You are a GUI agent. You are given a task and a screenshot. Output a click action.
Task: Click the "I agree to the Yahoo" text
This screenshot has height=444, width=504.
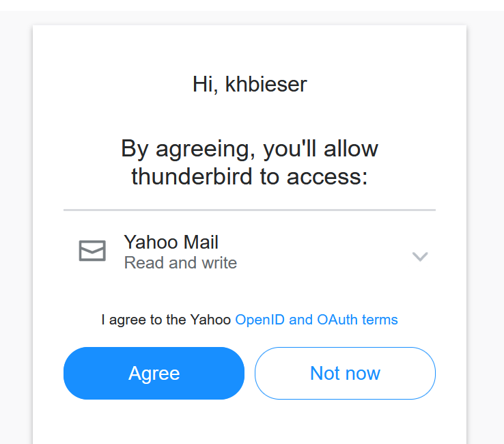[x=166, y=320]
